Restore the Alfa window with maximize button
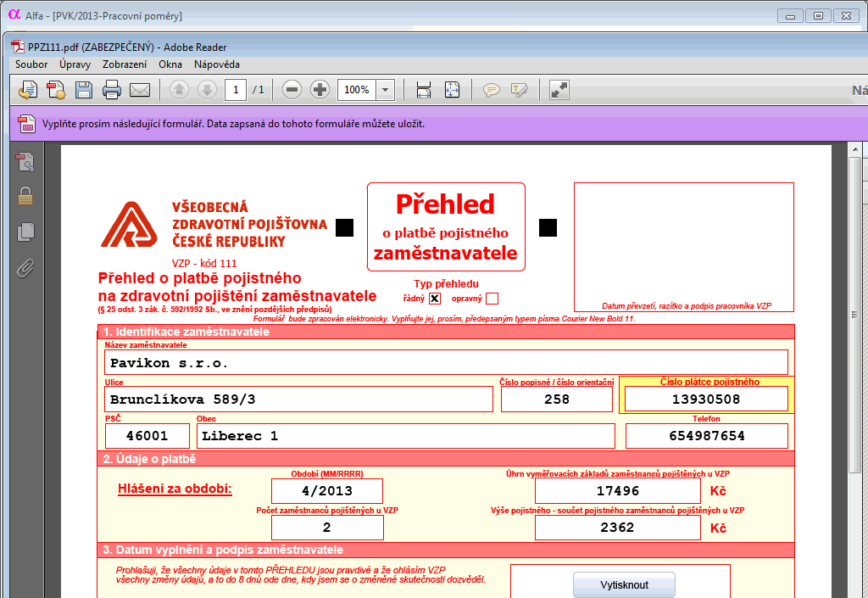 [818, 15]
